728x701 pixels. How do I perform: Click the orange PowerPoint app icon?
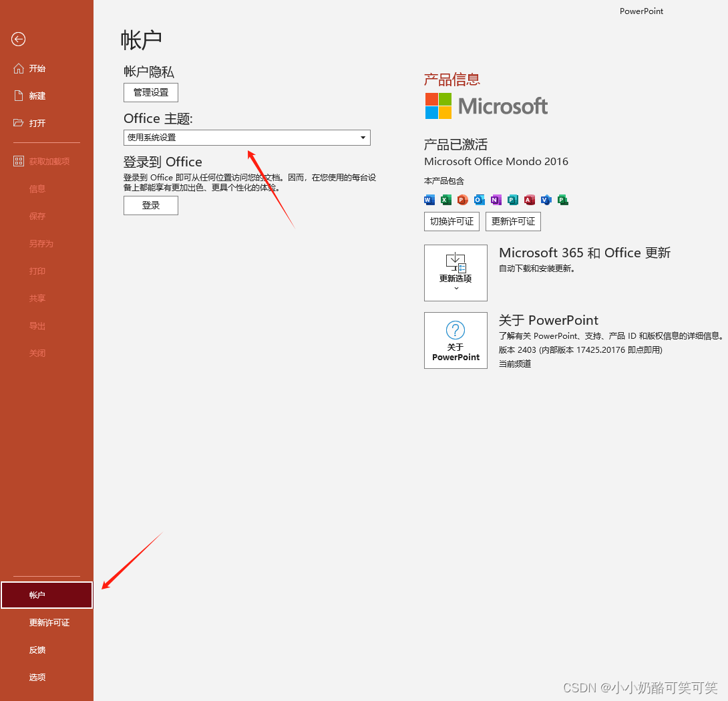pyautogui.click(x=462, y=200)
